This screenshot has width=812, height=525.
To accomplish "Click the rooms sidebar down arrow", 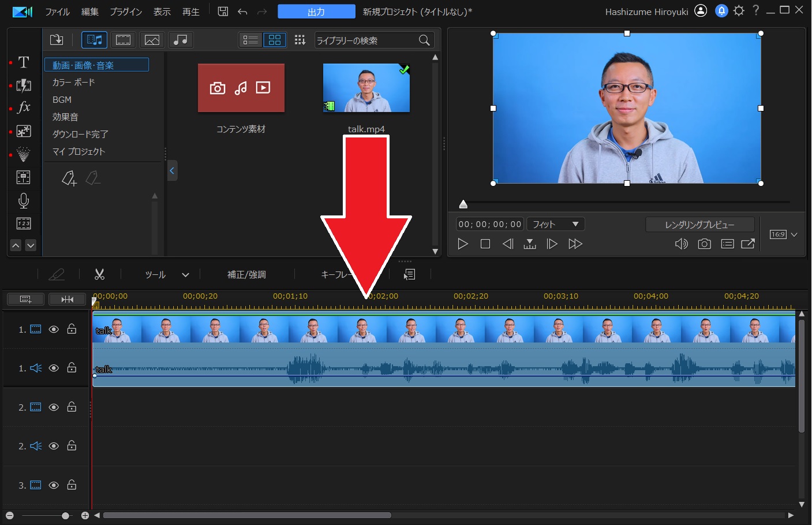I will [31, 245].
